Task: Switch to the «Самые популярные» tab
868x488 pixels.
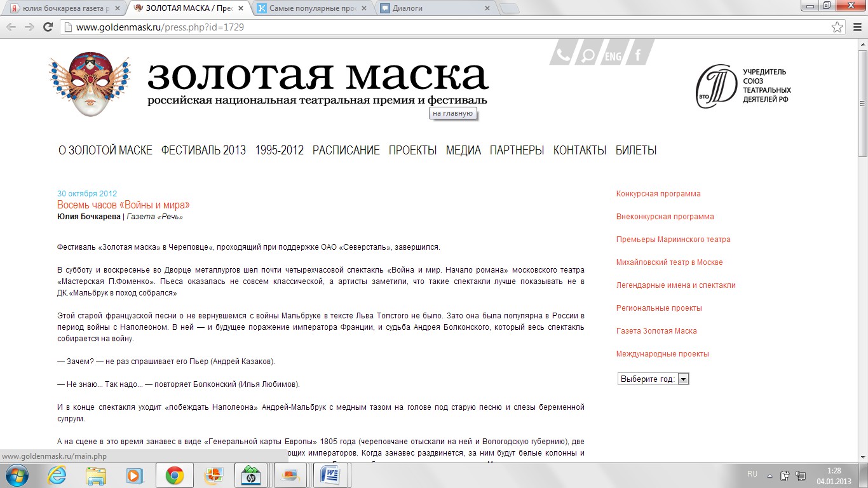Action: click(x=313, y=8)
